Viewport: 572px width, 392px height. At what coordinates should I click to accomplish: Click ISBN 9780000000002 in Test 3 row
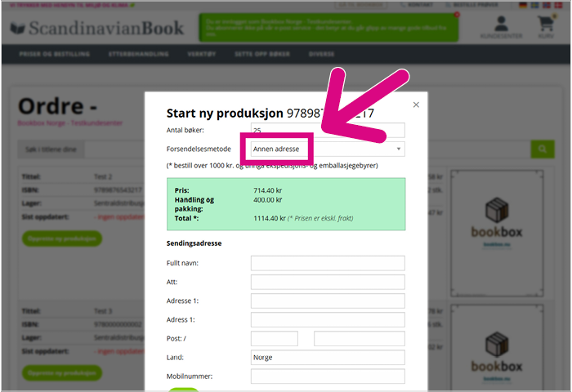pos(118,324)
